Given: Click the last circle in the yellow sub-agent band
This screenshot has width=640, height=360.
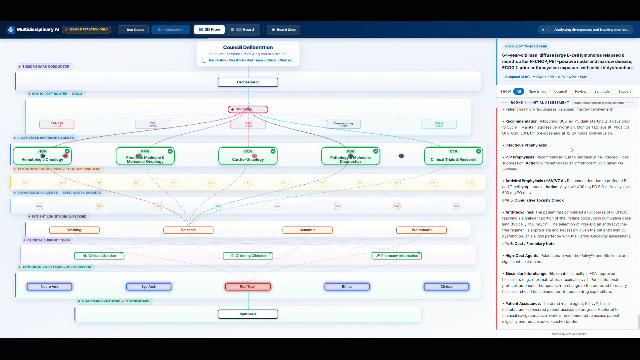Looking at the screenshot, I should (471, 183).
